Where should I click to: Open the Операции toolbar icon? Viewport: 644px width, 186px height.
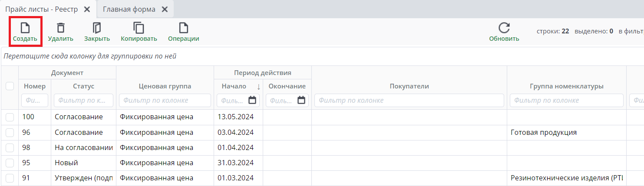tap(184, 28)
